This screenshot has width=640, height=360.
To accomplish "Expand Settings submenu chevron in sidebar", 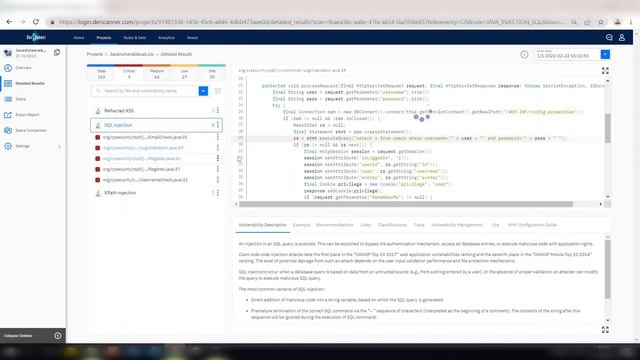I will (60, 146).
